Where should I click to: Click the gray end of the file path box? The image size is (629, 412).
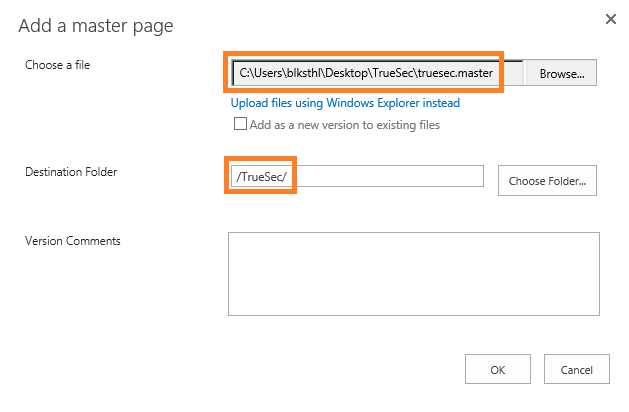(x=510, y=74)
